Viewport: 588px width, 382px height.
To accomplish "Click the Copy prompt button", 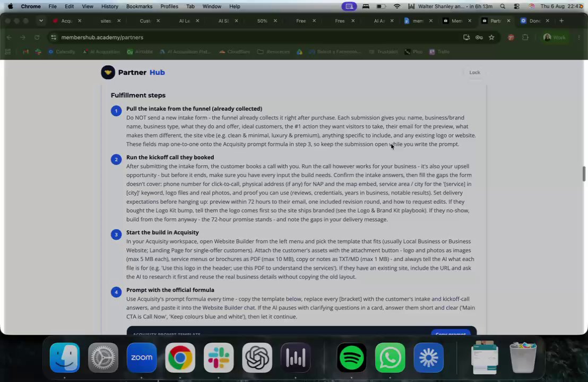I will point(451,333).
